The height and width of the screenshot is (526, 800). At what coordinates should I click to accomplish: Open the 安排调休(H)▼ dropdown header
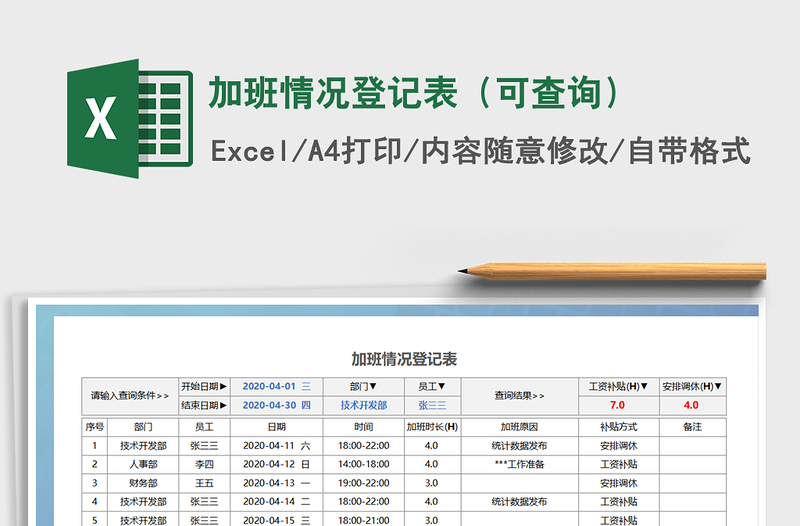tap(692, 386)
